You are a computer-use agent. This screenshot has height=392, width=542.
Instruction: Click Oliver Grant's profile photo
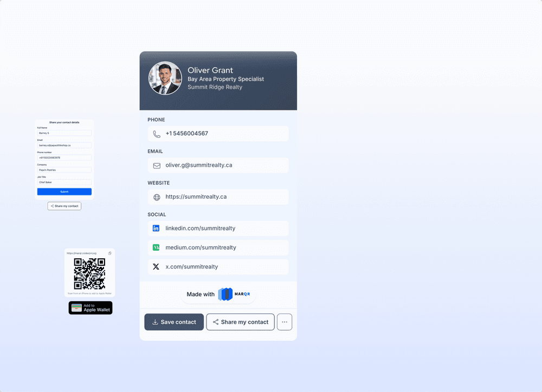[x=165, y=78]
